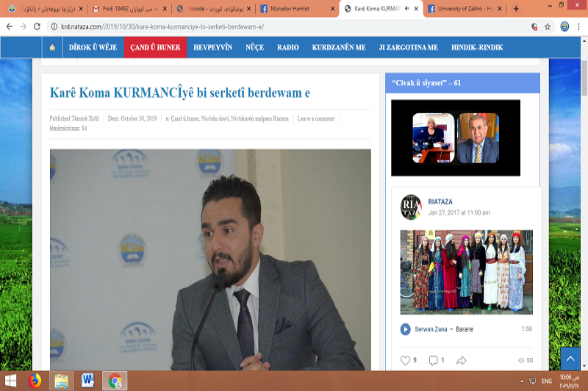Bookmark this page with the star icon
Screen dimensions: 588x391
click(x=548, y=26)
